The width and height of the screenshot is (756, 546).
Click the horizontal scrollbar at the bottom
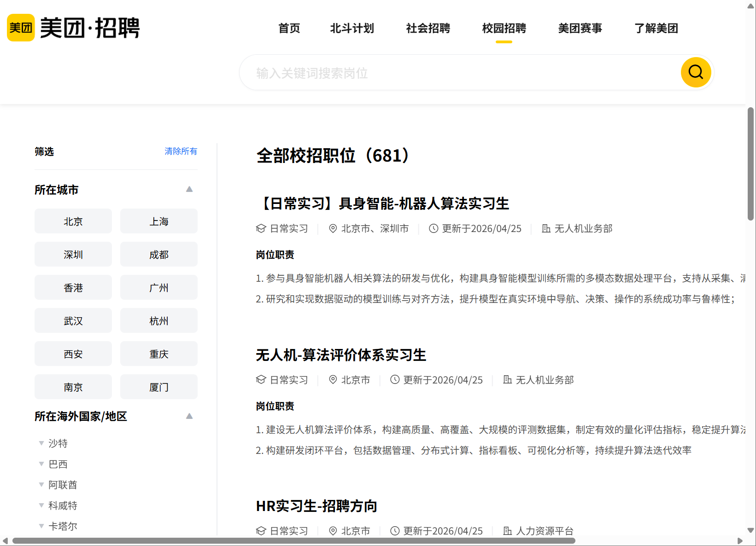(x=294, y=540)
